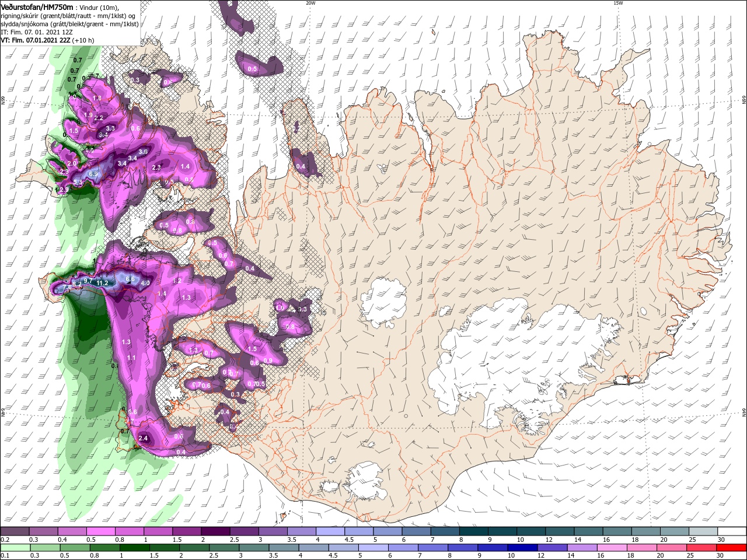Choose the pale green 0.1 legend swatch
The image size is (747, 560).
[15, 548]
